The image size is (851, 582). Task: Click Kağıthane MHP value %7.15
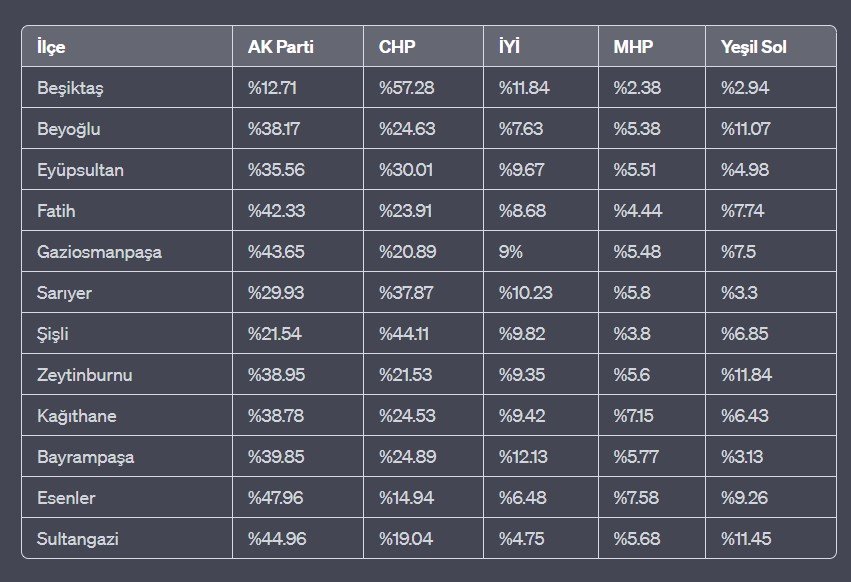(634, 416)
